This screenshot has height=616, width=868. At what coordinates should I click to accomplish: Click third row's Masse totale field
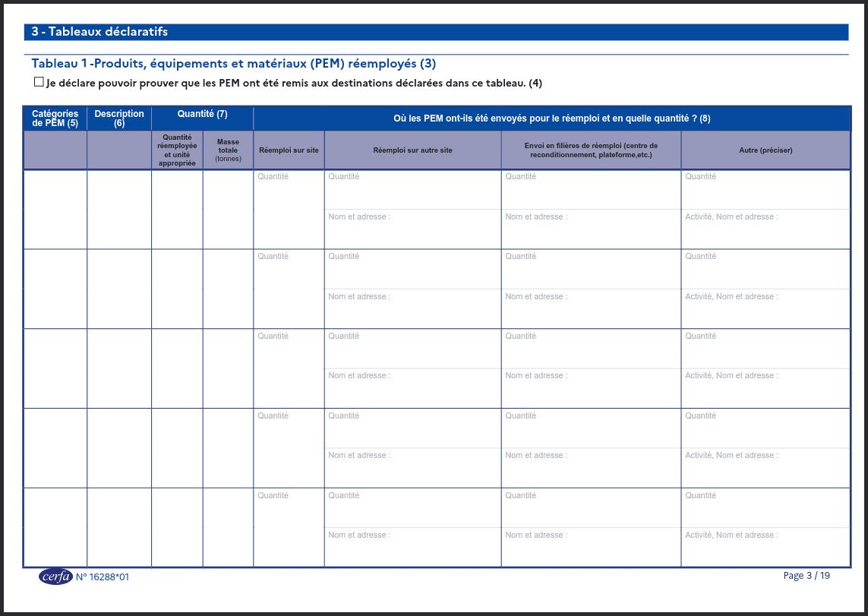click(228, 368)
